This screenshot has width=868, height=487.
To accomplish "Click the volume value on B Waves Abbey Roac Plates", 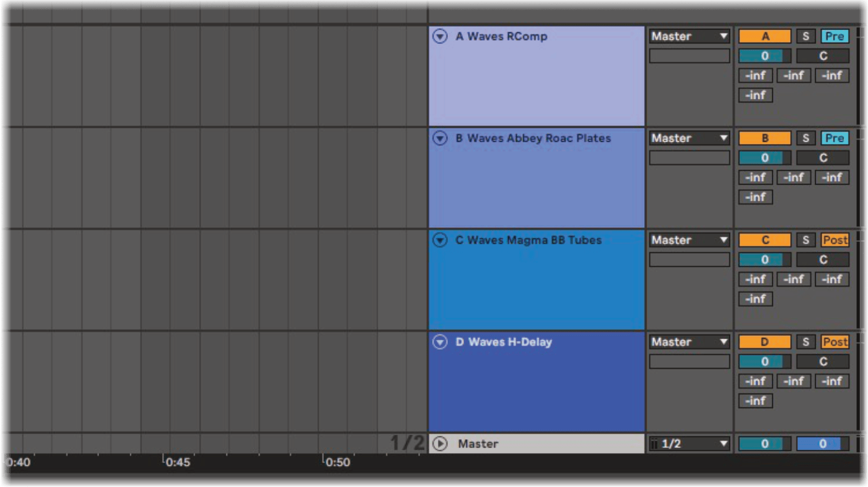I will point(765,157).
